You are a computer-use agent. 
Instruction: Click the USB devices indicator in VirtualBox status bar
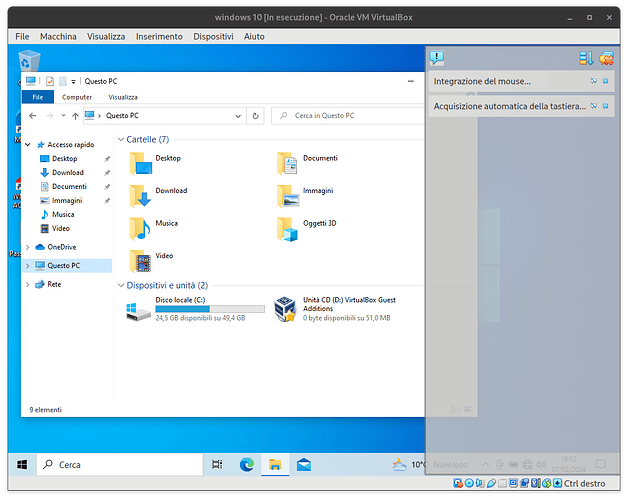click(x=491, y=483)
